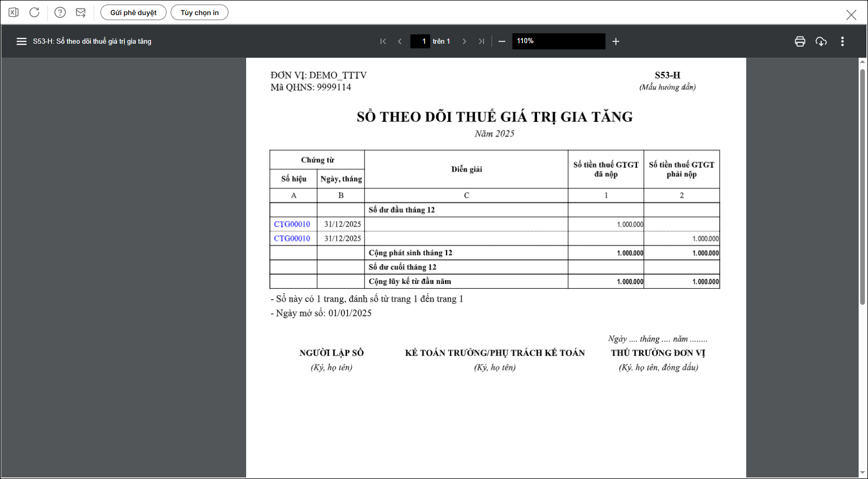Open help question mark icon
Viewport: 868px width, 479px height.
60,12
